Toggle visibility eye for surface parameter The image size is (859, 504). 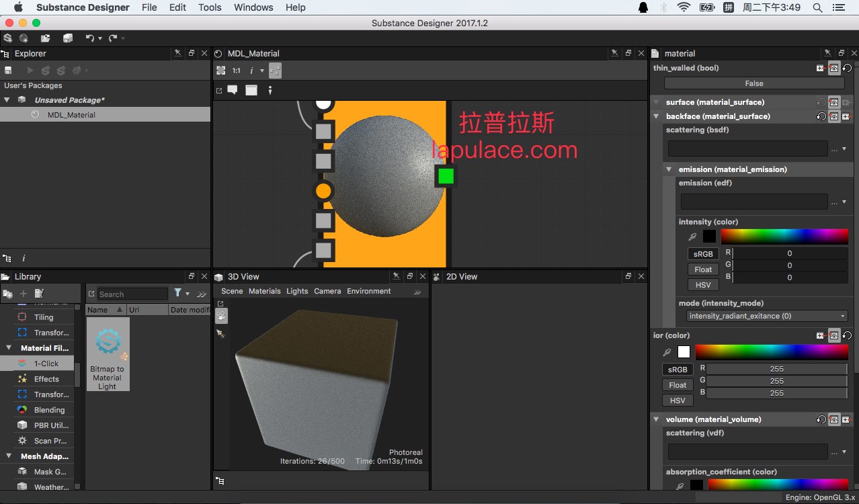[x=834, y=102]
